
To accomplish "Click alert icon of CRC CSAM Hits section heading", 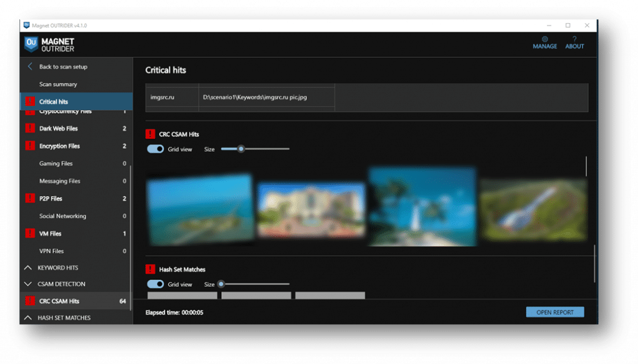I will tap(150, 134).
